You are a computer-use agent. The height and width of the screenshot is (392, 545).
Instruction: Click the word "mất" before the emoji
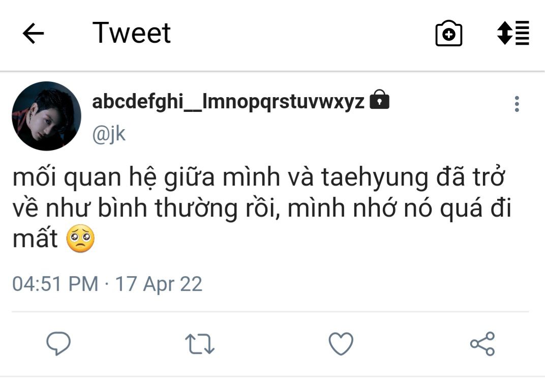(x=35, y=240)
